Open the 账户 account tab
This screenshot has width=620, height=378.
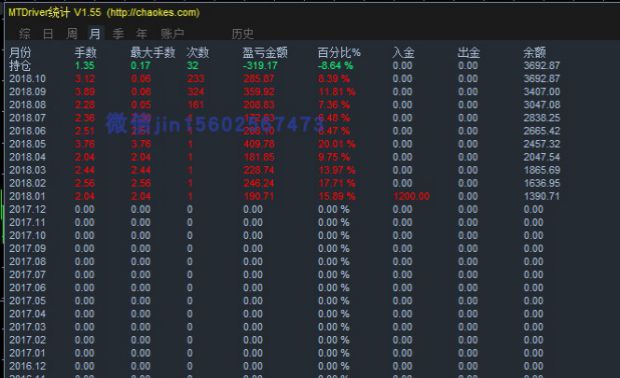[x=172, y=34]
